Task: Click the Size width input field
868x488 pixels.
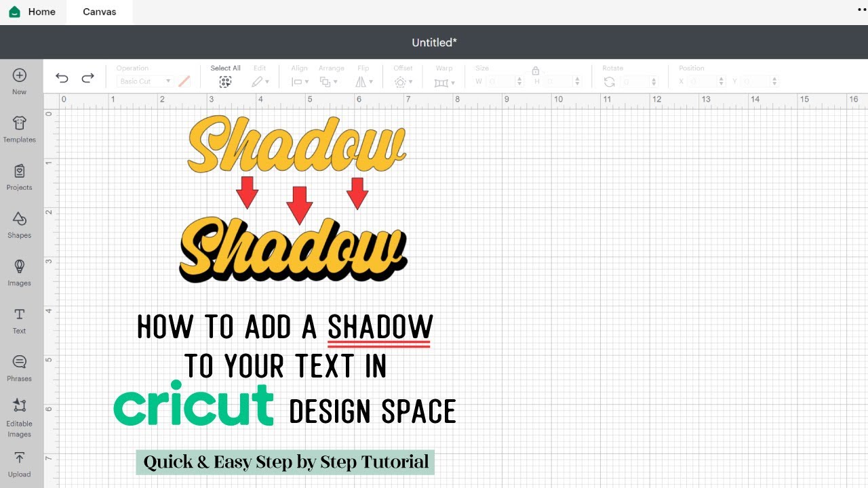Action: pyautogui.click(x=500, y=81)
